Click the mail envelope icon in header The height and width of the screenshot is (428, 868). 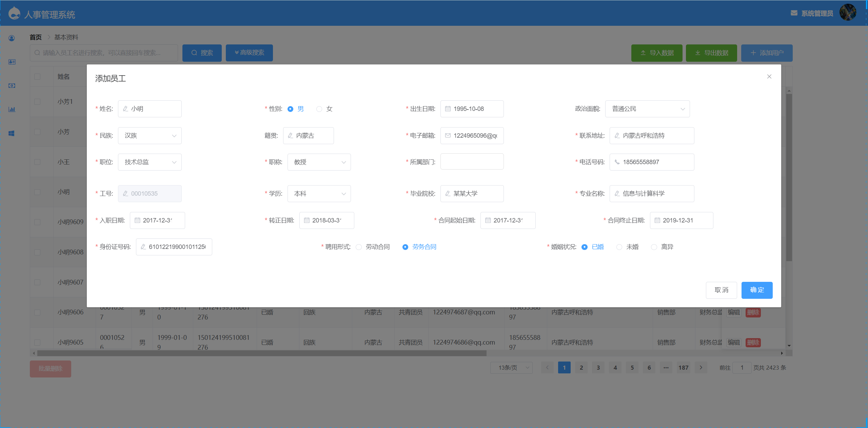coord(794,13)
